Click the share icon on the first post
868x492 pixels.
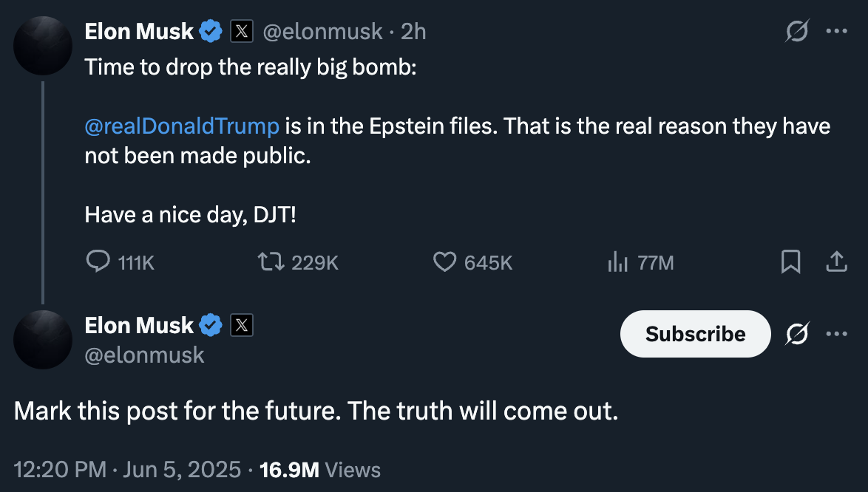click(x=836, y=262)
